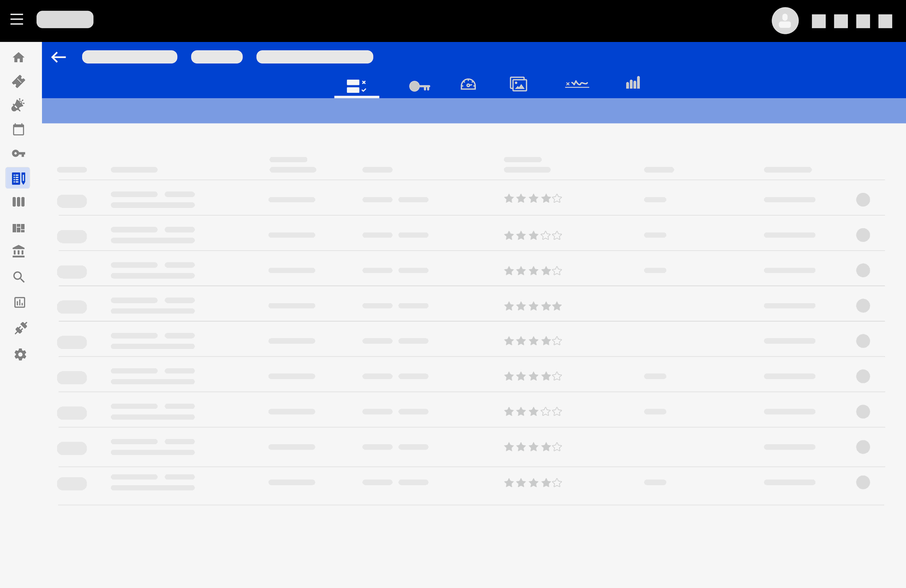Open the ticket icon in sidebar

tap(18, 81)
